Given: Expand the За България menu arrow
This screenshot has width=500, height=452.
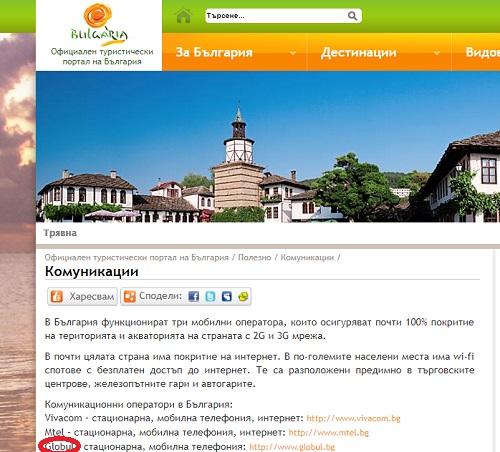Looking at the screenshot, I should tap(293, 53).
